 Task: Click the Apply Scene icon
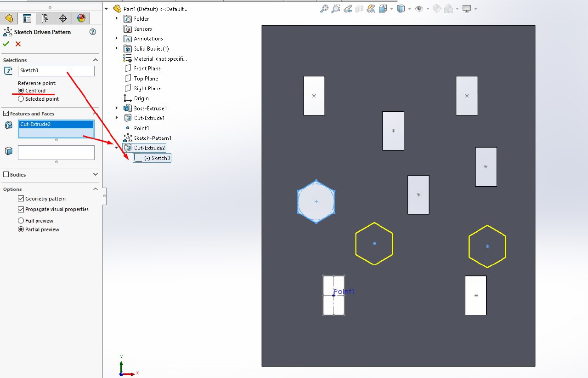coord(448,9)
